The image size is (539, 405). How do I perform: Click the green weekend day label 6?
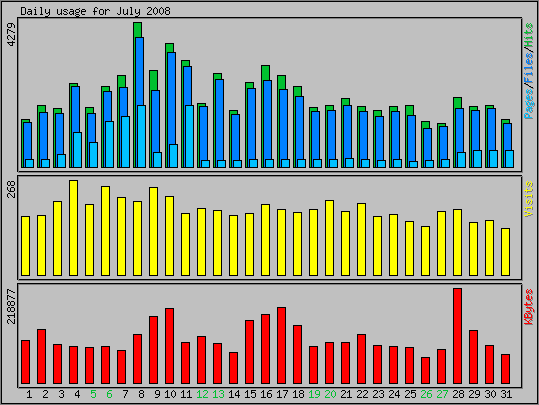click(x=109, y=394)
